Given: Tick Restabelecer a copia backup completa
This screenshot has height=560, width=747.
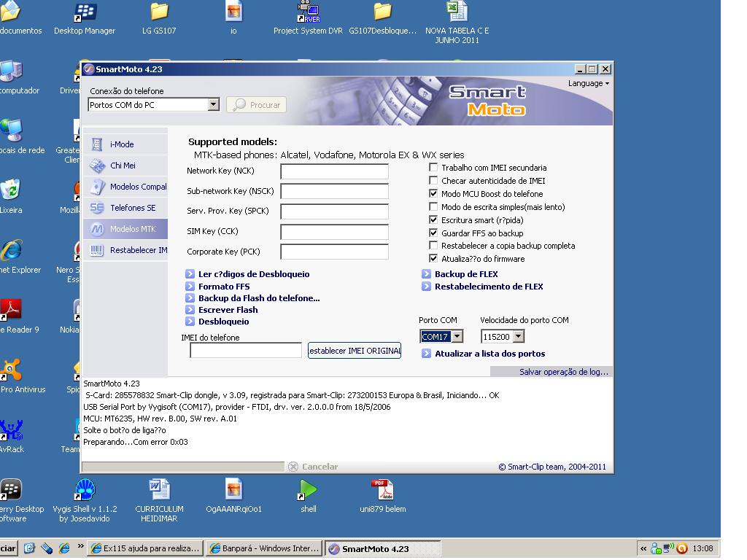Looking at the screenshot, I should 433,246.
